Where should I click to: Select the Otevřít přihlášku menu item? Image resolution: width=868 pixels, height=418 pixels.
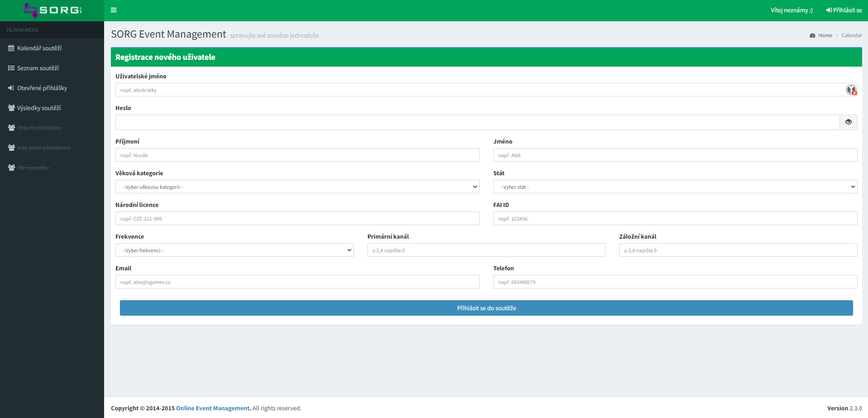52,128
